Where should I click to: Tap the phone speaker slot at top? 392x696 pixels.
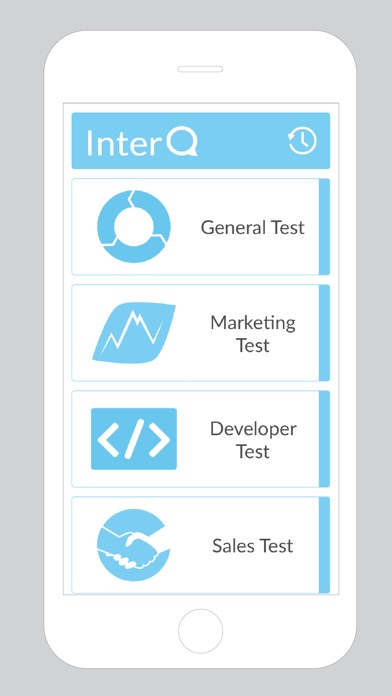pyautogui.click(x=200, y=69)
